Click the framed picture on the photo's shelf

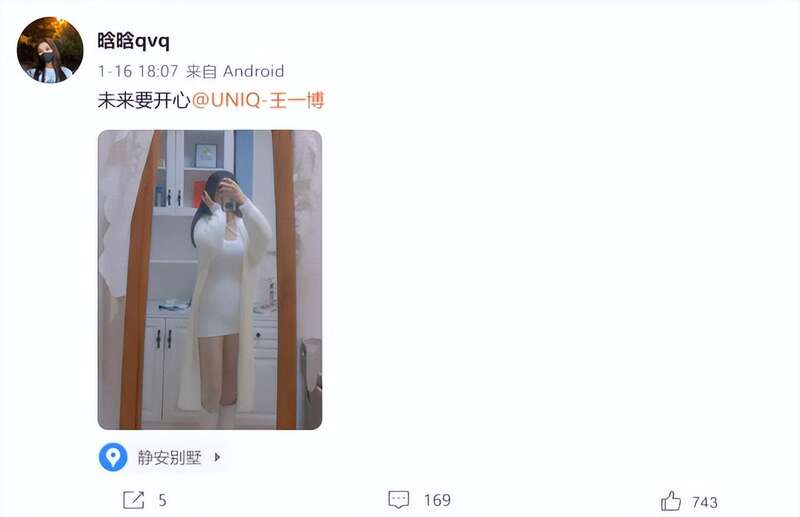(206, 156)
